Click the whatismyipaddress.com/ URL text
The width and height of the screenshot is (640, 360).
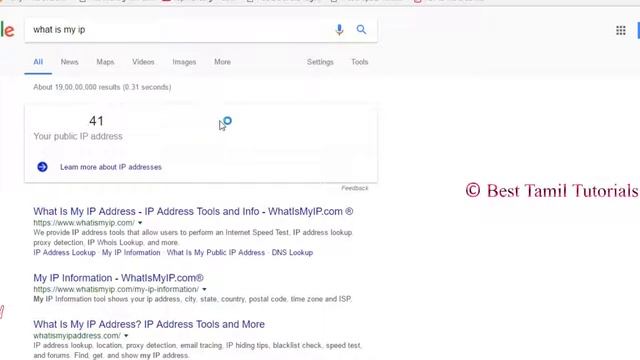(77, 336)
